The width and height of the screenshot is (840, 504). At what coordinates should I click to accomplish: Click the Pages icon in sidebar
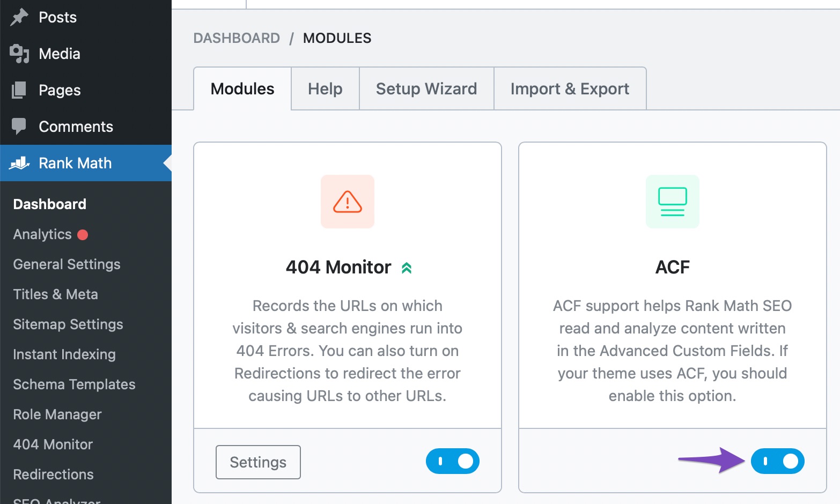[x=19, y=90]
